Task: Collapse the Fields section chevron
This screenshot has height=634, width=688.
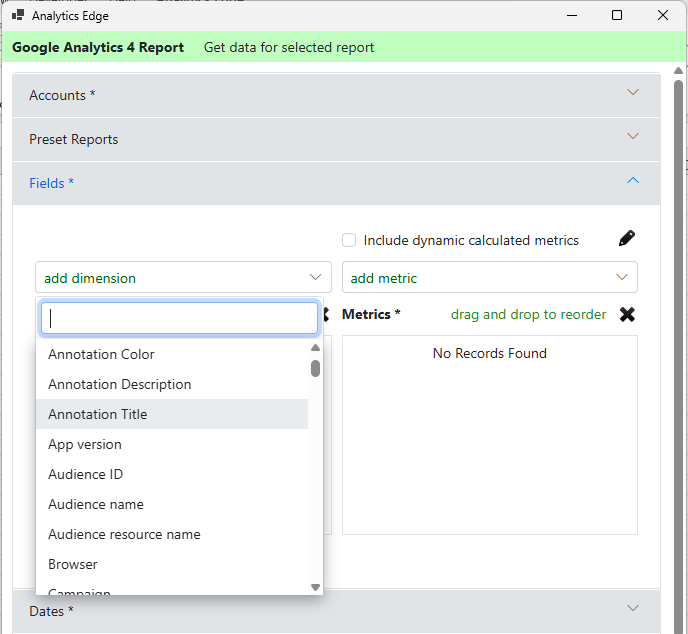Action: (x=632, y=181)
